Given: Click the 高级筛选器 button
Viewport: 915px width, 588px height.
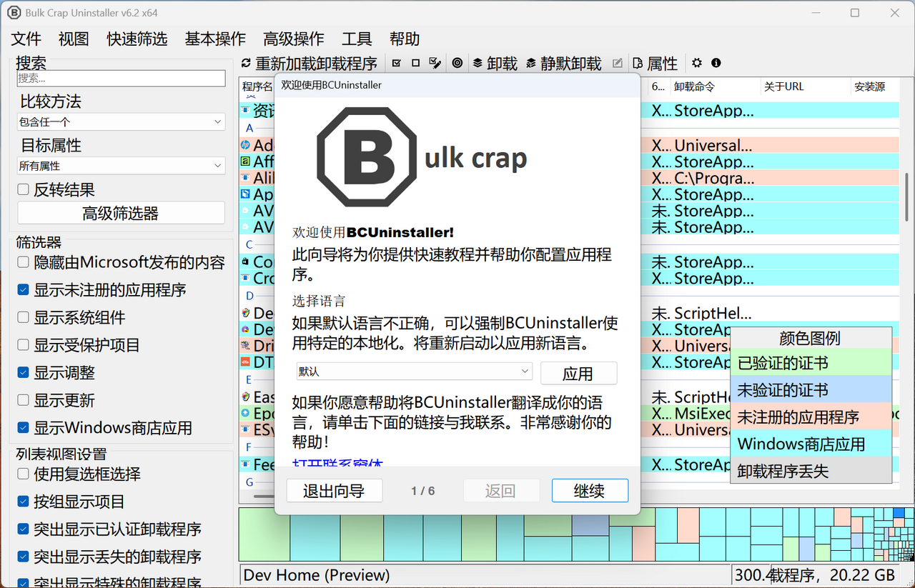Looking at the screenshot, I should [121, 213].
